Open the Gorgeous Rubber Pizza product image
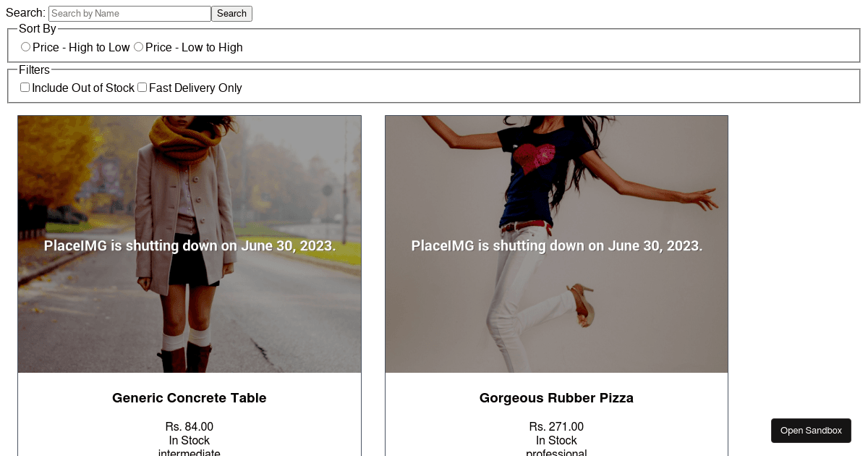The height and width of the screenshot is (456, 868). click(x=556, y=244)
